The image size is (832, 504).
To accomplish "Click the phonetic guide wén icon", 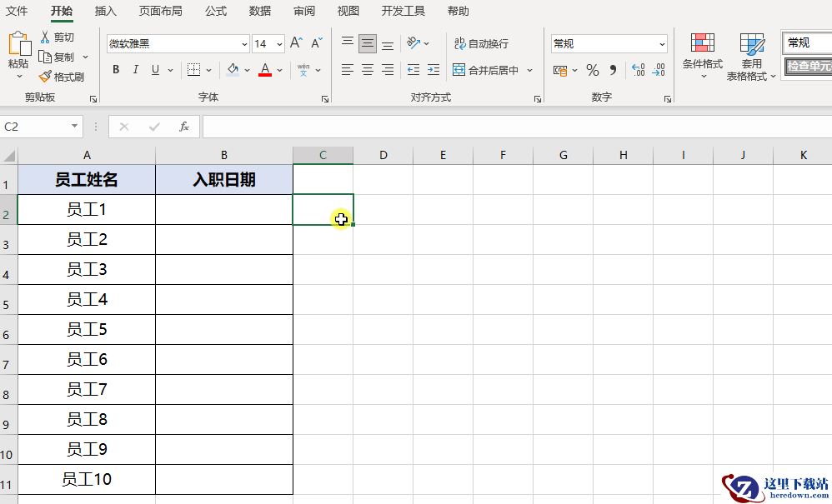I will coord(303,70).
